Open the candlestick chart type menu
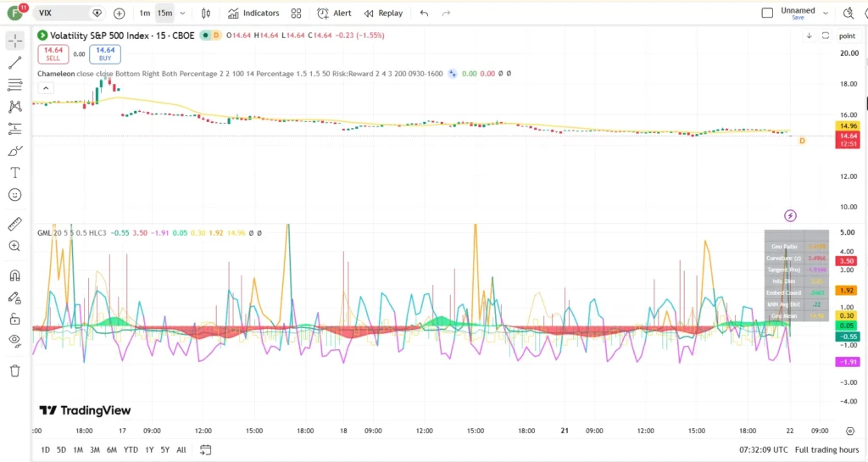The image size is (868, 462). click(206, 14)
